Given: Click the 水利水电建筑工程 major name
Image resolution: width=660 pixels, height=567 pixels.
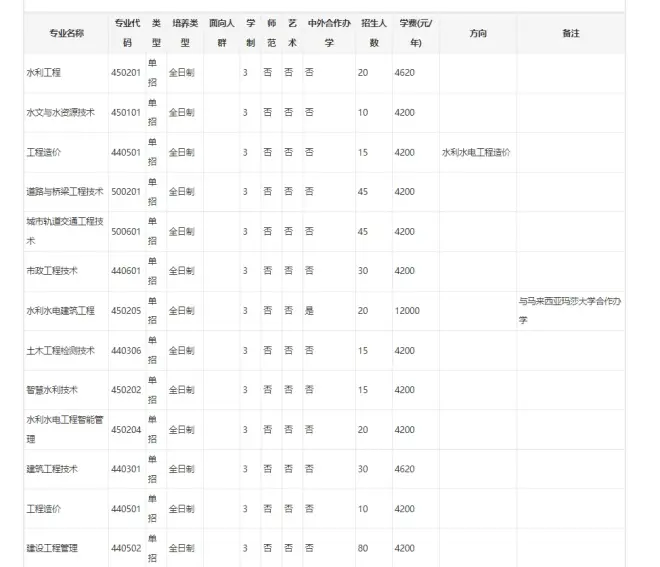Looking at the screenshot, I should pyautogui.click(x=61, y=311).
